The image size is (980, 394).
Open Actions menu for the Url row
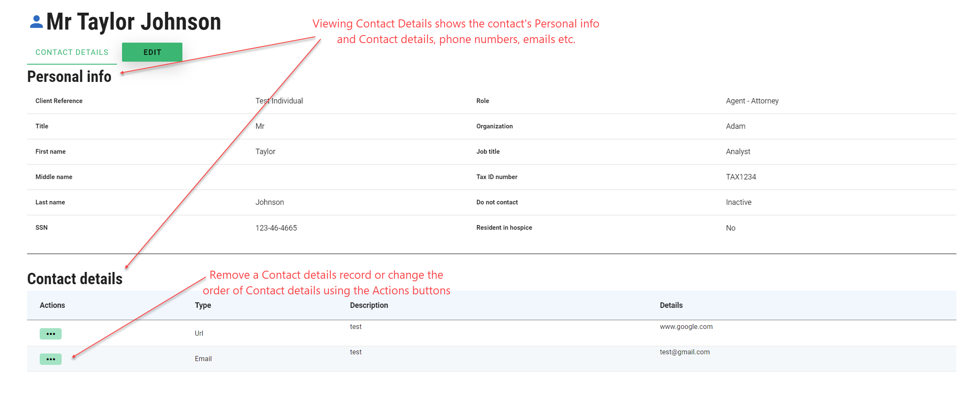coord(51,334)
